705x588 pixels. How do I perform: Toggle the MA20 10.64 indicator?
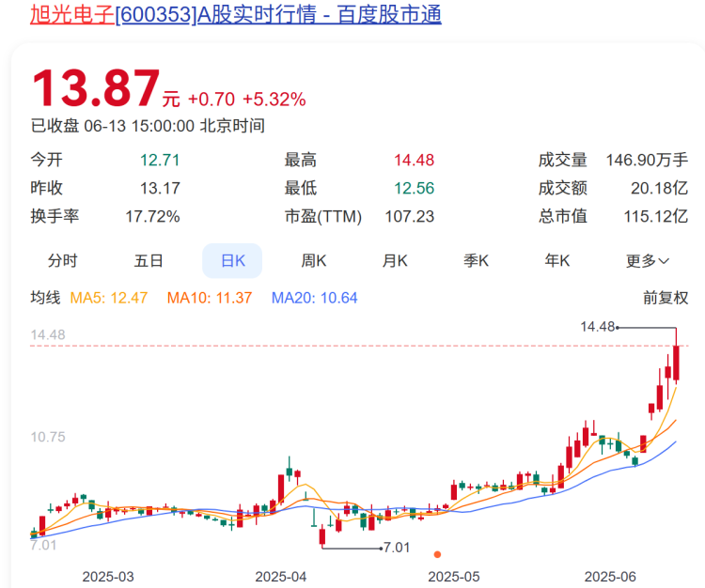pos(315,298)
